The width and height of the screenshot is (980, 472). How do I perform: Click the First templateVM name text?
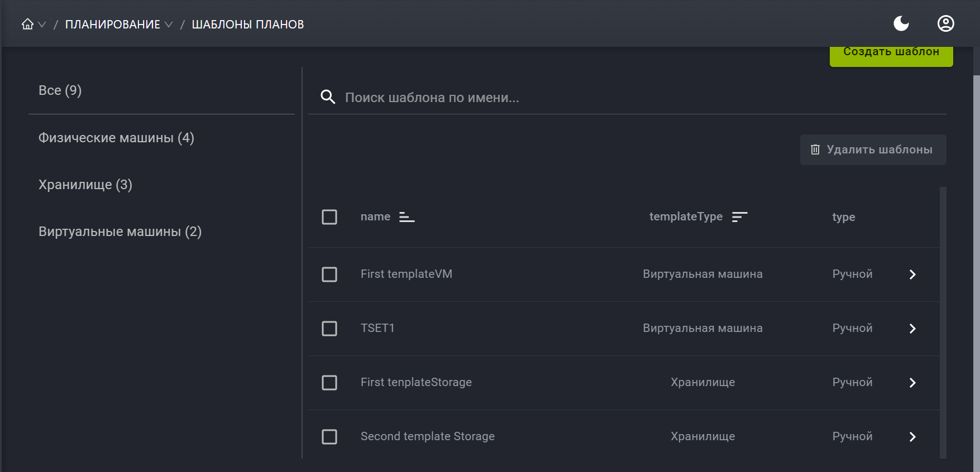407,274
